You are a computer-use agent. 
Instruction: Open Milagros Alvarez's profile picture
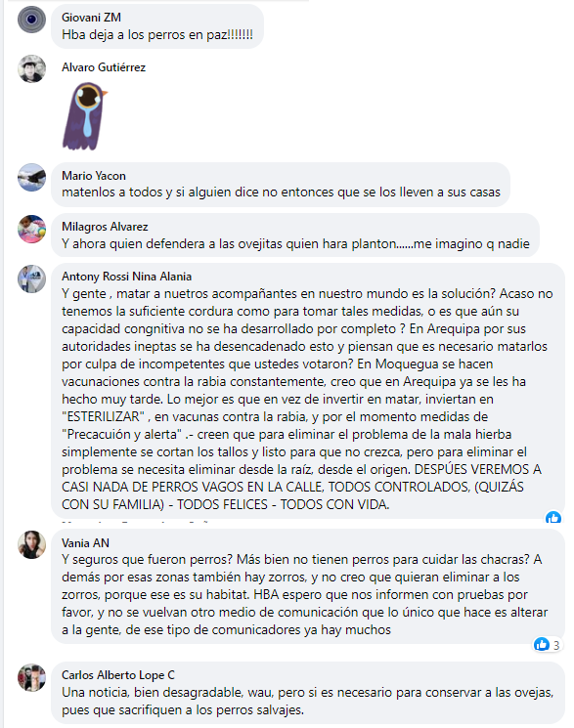point(31,229)
